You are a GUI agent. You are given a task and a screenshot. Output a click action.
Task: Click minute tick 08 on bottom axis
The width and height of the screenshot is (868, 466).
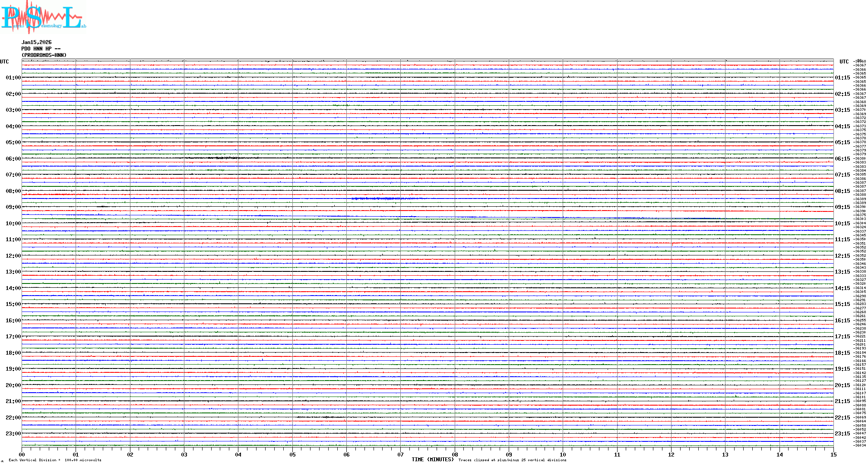(x=455, y=454)
